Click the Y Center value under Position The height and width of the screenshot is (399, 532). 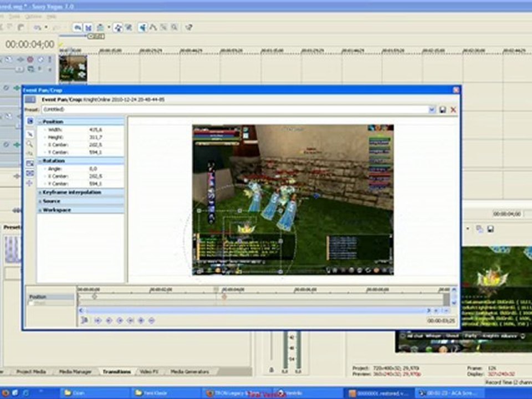point(96,152)
